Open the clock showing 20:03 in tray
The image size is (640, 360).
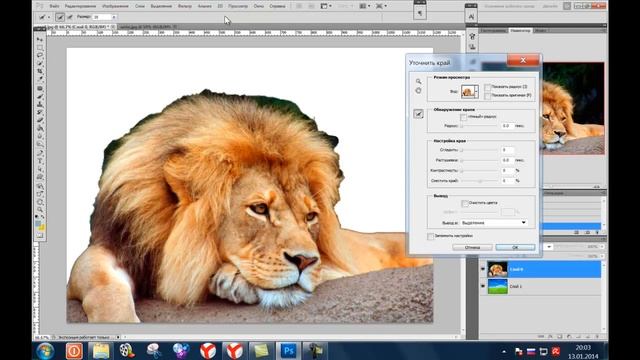coord(583,348)
